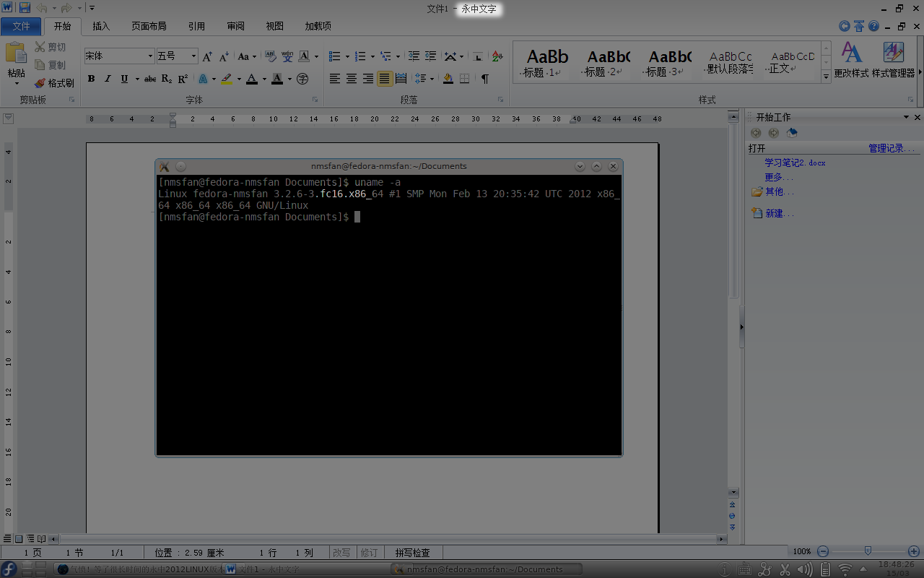Cut selection with 剪切
This screenshot has height=578, width=924.
tap(51, 47)
